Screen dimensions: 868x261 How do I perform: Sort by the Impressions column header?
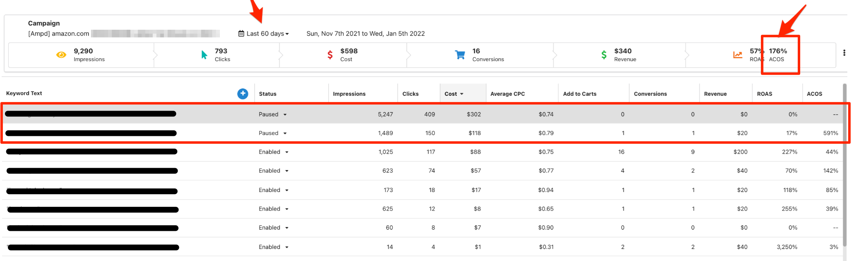point(349,94)
